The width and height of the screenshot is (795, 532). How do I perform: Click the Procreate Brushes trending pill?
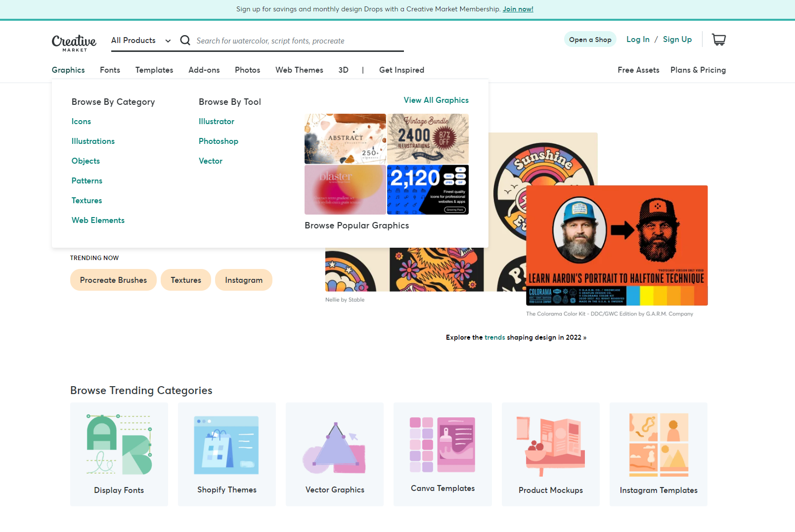pyautogui.click(x=113, y=280)
